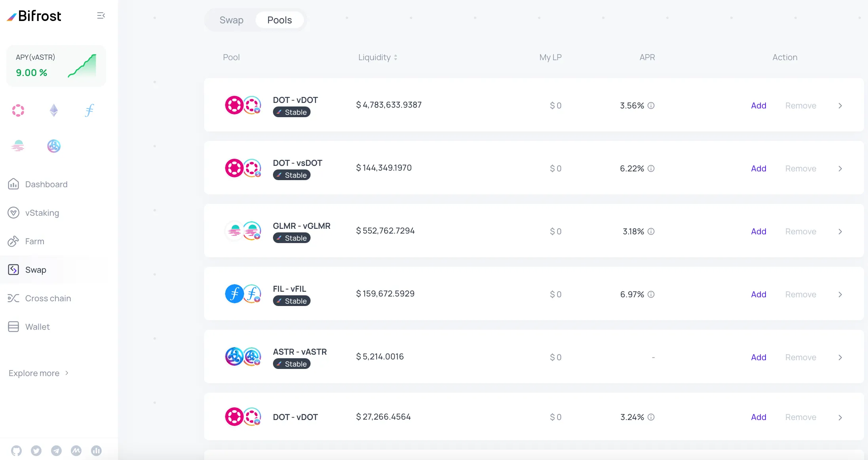Viewport: 868px width, 460px height.
Task: Select the Astar network icon
Action: (x=54, y=146)
